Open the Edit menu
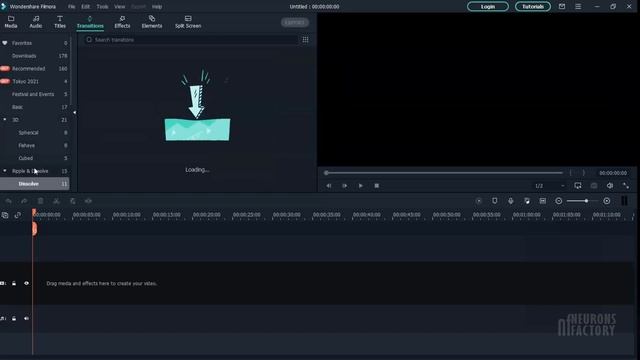This screenshot has height=360, width=640. 85,7
